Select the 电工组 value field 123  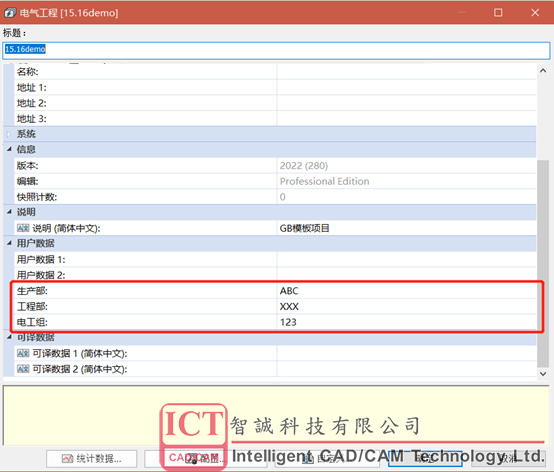407,322
